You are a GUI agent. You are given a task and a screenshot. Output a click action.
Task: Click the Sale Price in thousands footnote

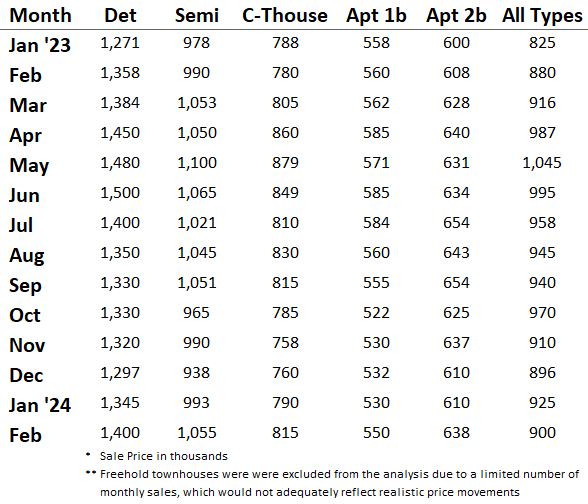[x=164, y=456]
